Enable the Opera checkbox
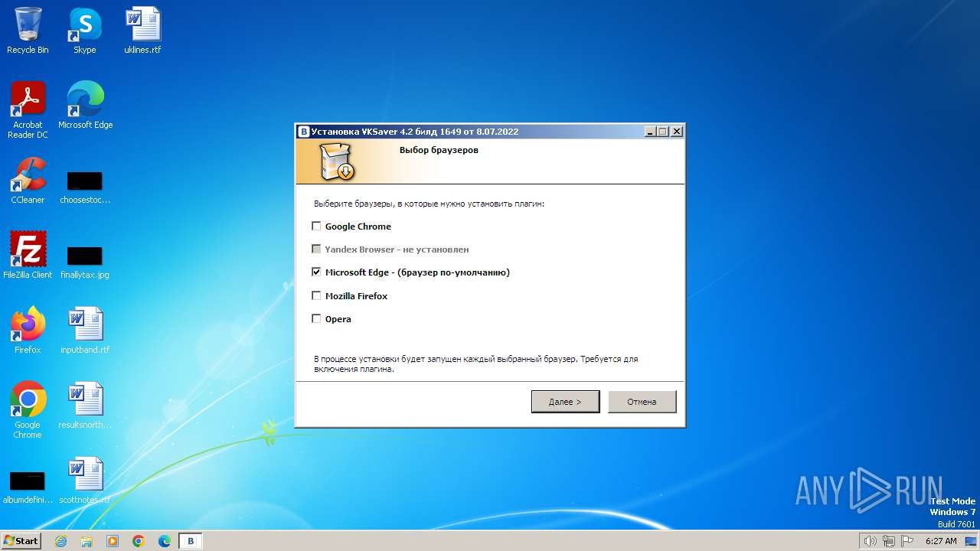980x551 pixels. (x=316, y=318)
